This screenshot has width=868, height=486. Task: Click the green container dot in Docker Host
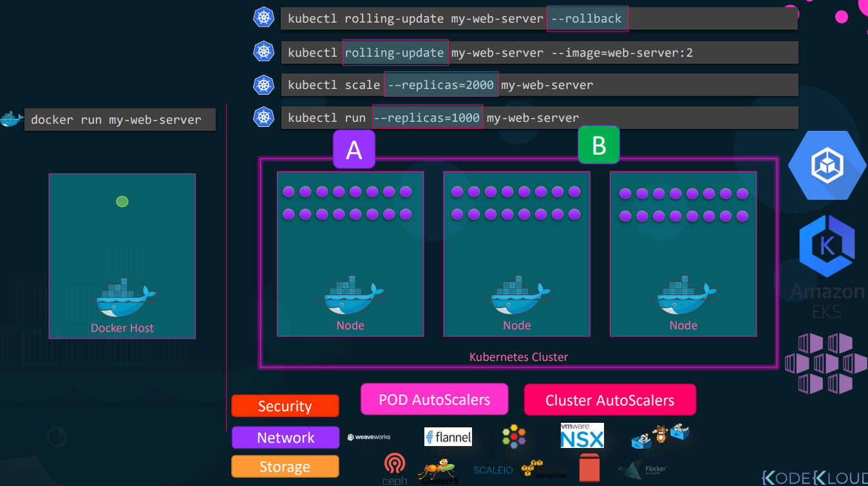122,202
